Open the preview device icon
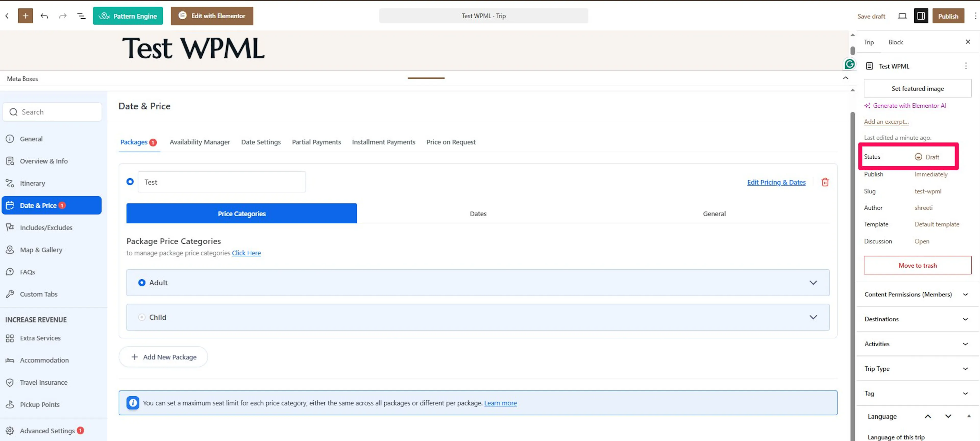 pyautogui.click(x=902, y=16)
